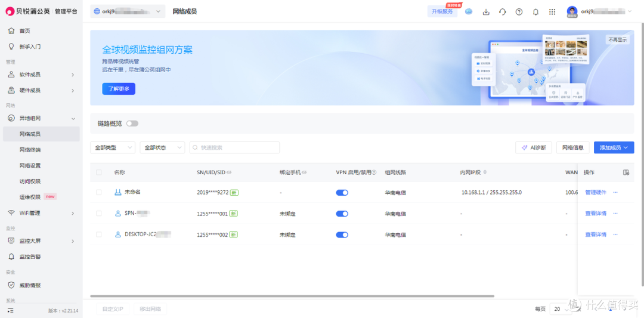Click the 升级服务 button
This screenshot has height=318, width=644.
[442, 11]
